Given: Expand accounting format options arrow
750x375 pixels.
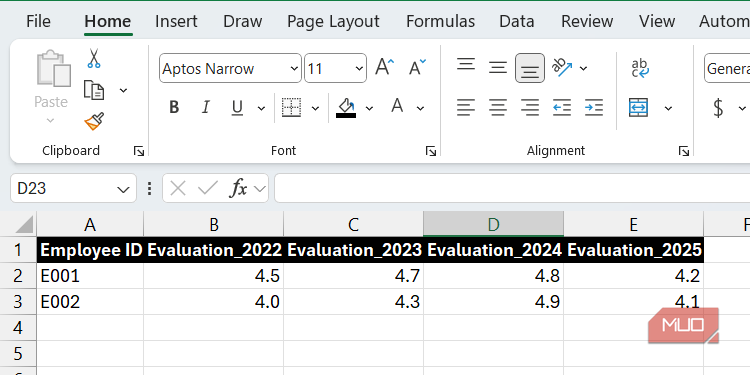Looking at the screenshot, I should pyautogui.click(x=742, y=108).
